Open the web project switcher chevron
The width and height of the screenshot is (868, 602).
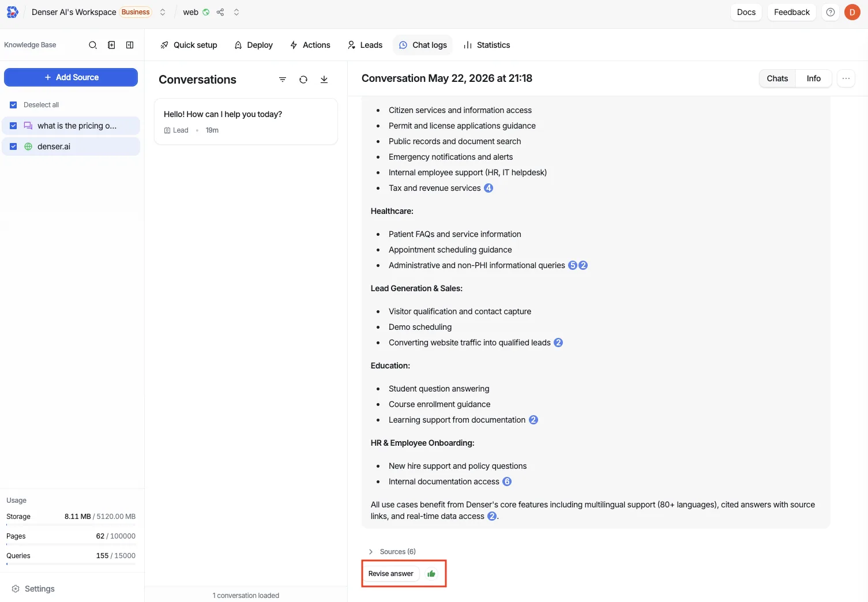[236, 12]
